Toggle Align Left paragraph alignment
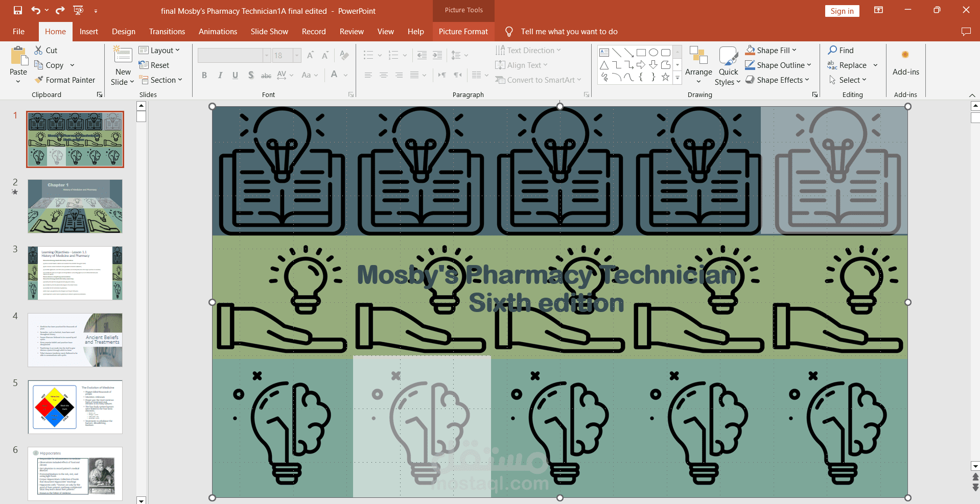Viewport: 980px width, 504px height. [368, 75]
